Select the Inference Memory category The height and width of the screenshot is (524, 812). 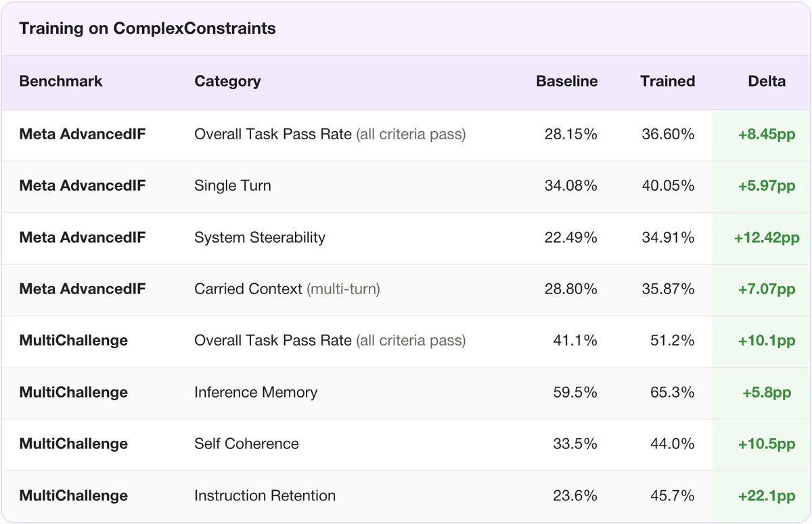point(256,392)
